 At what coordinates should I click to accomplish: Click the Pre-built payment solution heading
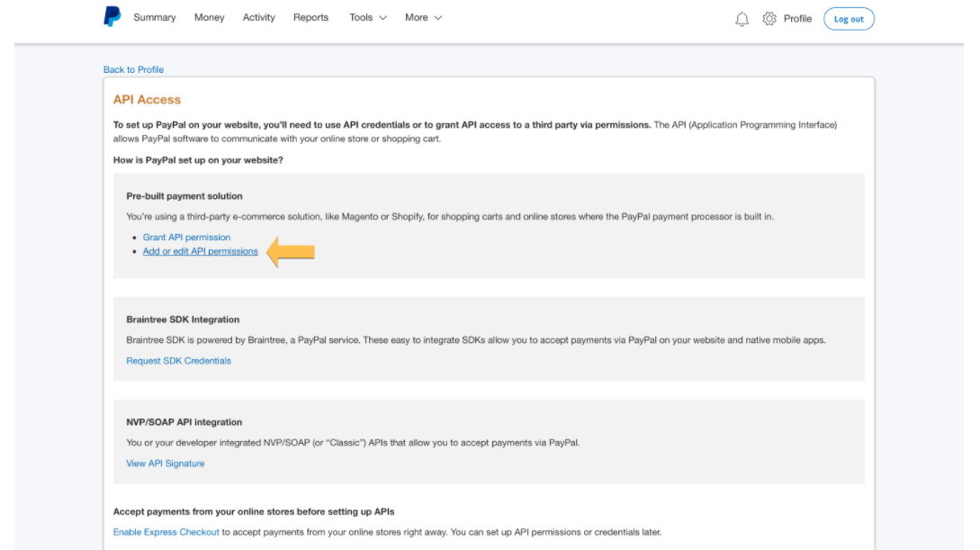pos(184,195)
